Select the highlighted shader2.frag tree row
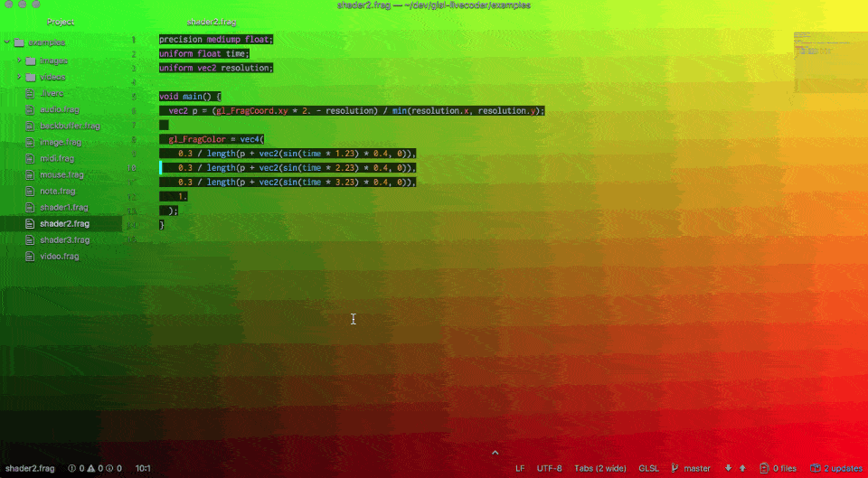The height and width of the screenshot is (478, 868). click(x=61, y=223)
